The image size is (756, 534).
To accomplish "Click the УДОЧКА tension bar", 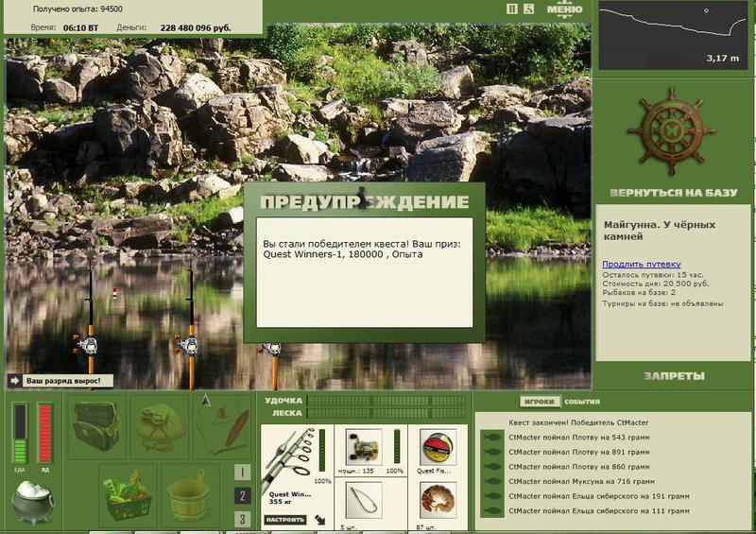I will (387, 401).
